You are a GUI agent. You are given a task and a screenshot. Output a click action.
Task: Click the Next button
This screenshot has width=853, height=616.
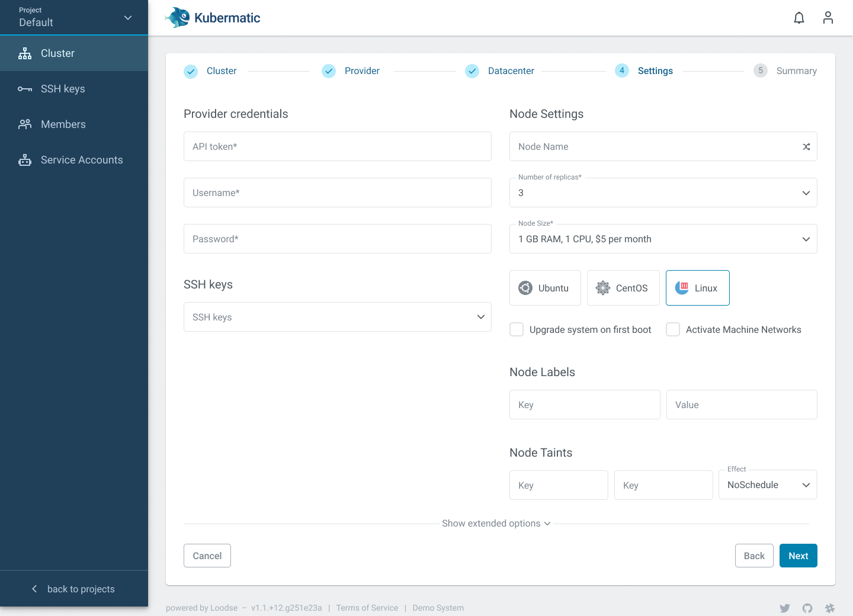(799, 556)
